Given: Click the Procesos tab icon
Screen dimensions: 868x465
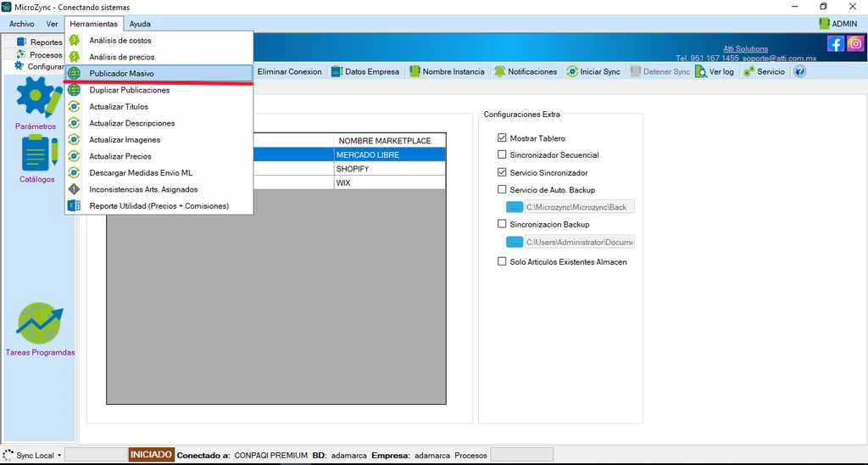Looking at the screenshot, I should 21,54.
